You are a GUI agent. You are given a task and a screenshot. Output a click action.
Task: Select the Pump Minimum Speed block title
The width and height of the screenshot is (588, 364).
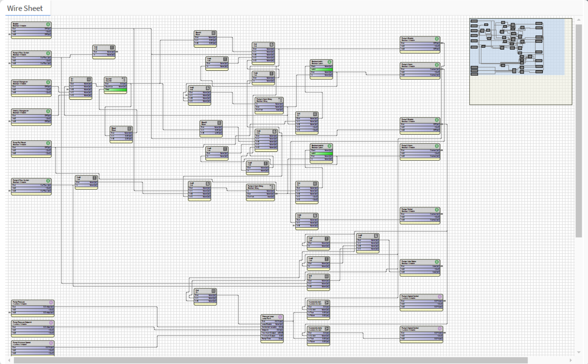22,342
